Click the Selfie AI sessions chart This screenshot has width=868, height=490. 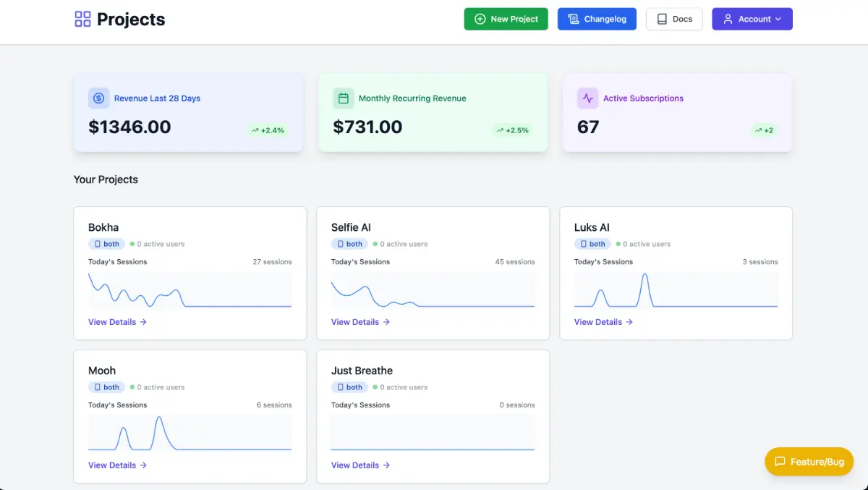point(433,290)
